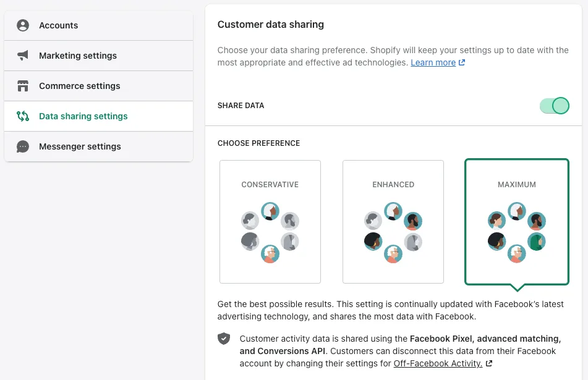Select Data sharing settings
This screenshot has width=588, height=380.
click(99, 116)
